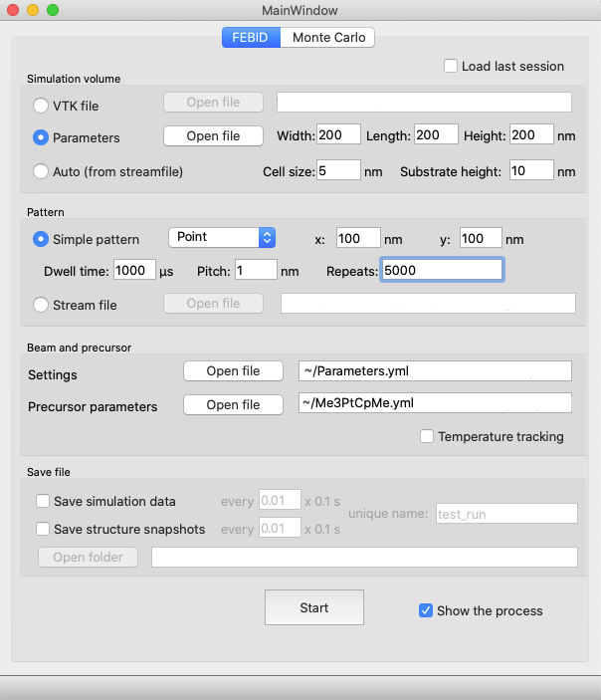The height and width of the screenshot is (700, 601).
Task: Click the y coordinate input field
Action: (x=481, y=238)
